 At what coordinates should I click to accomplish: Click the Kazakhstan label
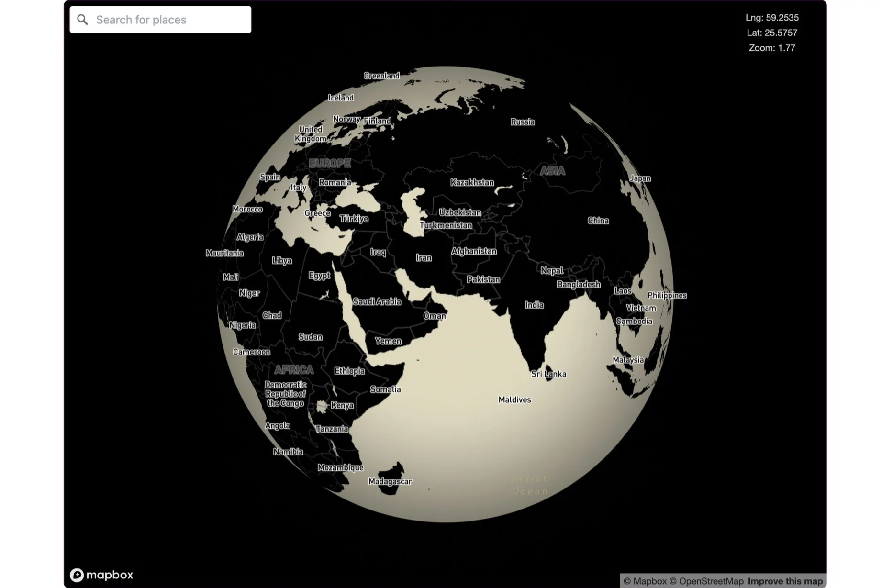(x=472, y=182)
